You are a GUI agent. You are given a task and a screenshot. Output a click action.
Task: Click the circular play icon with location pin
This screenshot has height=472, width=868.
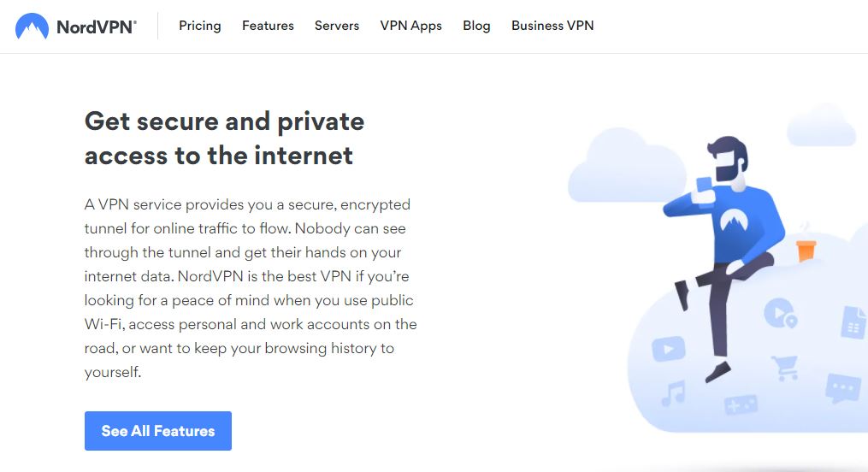[x=779, y=313]
